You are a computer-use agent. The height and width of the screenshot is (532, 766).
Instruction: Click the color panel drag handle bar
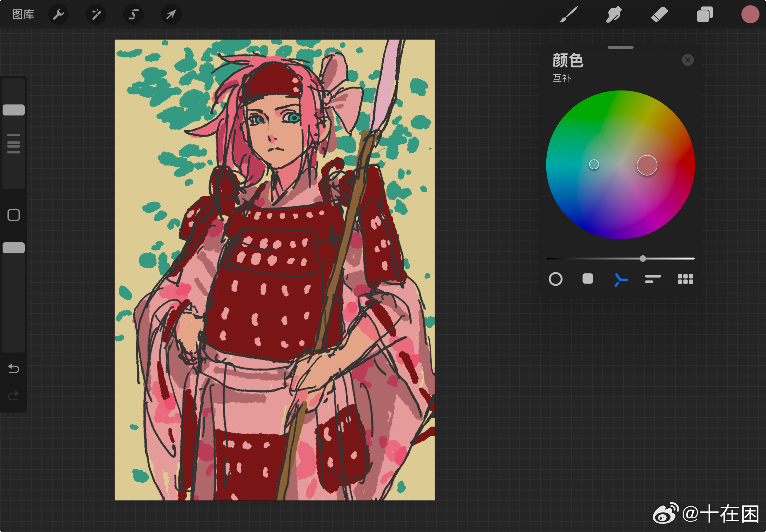[620, 47]
